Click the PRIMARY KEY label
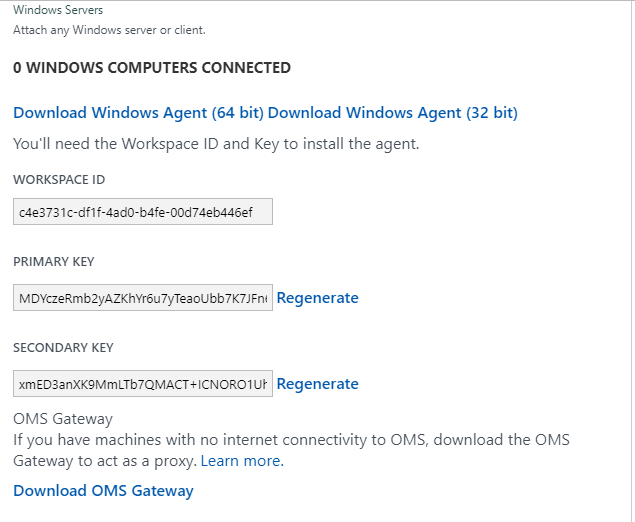Screen dimensions: 635x522 point(54,262)
